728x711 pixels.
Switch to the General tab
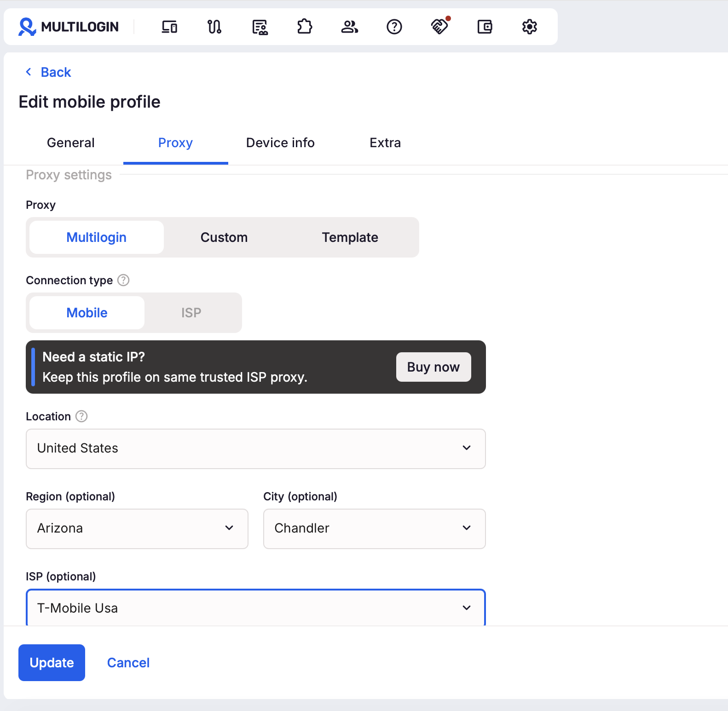(71, 143)
